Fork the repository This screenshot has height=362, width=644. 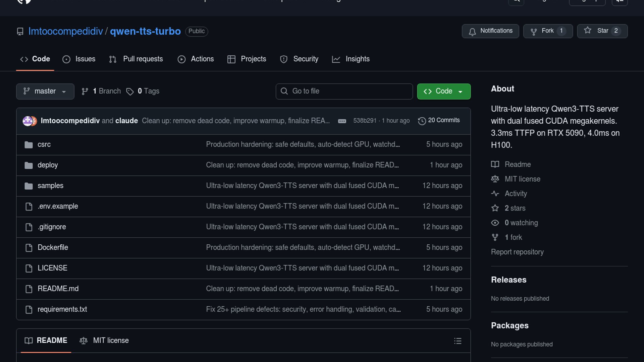click(x=547, y=31)
